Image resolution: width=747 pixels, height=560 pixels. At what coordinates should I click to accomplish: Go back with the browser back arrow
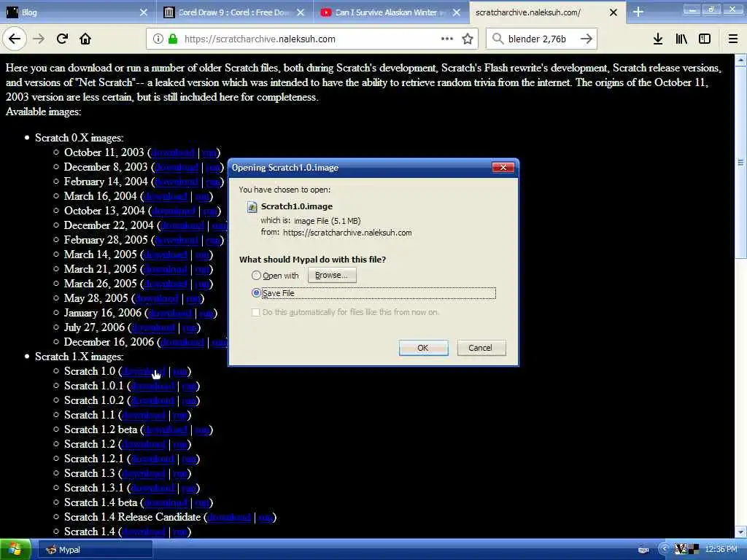(x=15, y=39)
